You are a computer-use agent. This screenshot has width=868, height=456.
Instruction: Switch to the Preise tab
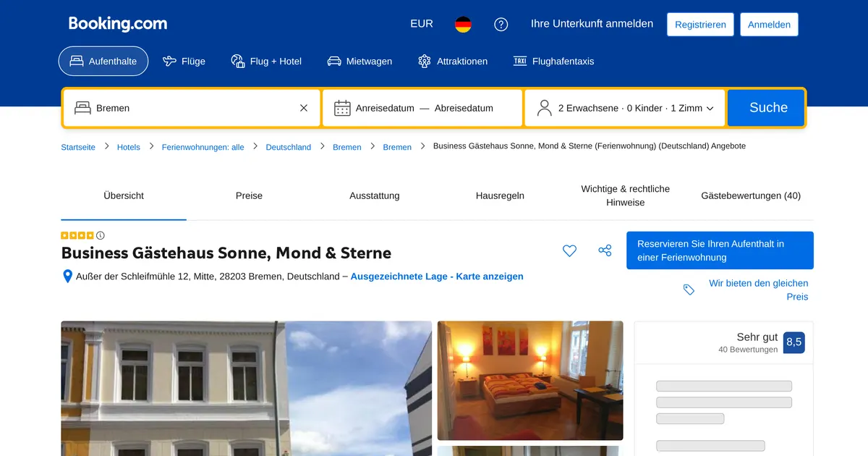pyautogui.click(x=249, y=195)
